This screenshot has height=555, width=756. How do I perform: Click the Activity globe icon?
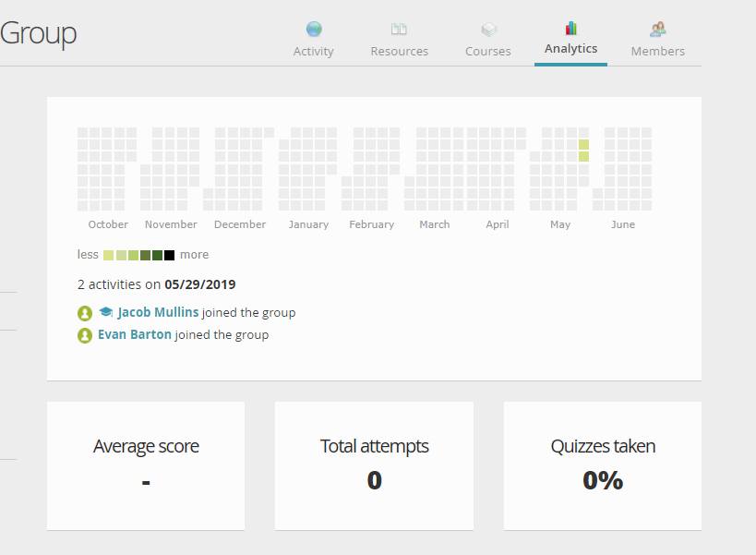point(314,30)
